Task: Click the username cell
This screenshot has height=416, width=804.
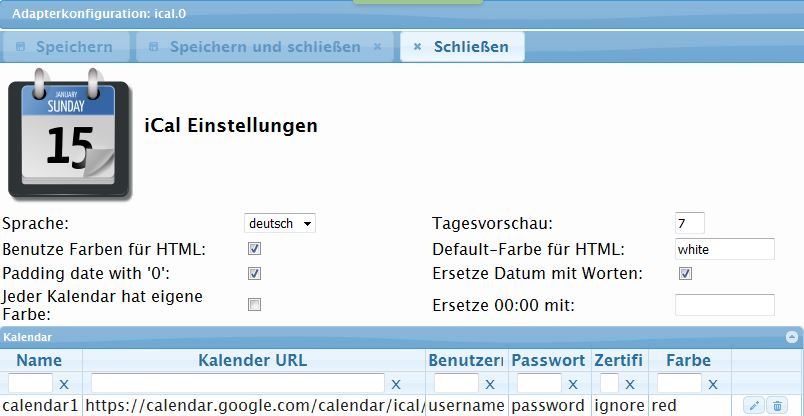Action: (467, 406)
